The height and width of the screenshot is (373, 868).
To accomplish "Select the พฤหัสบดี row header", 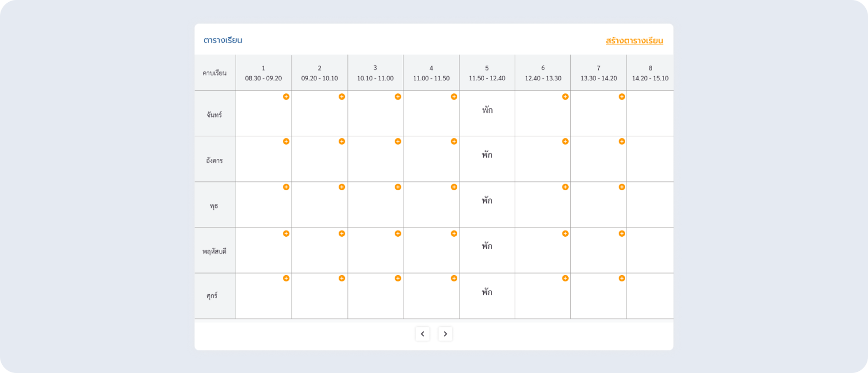I will point(215,251).
